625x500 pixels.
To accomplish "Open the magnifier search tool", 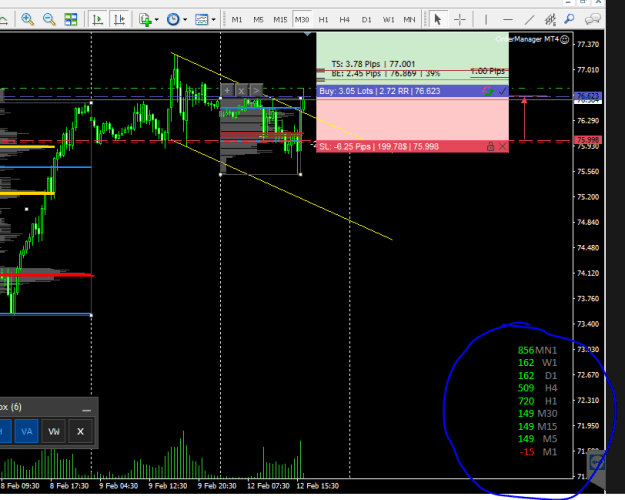I will click(x=570, y=19).
